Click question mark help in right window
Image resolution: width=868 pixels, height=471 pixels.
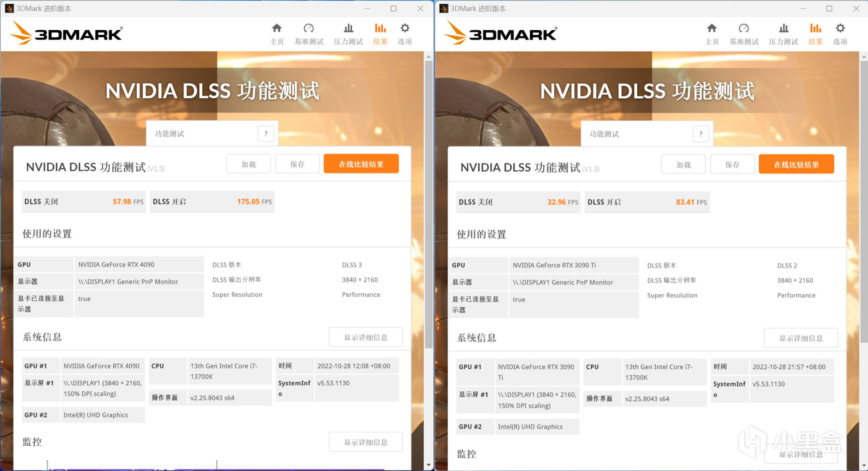click(701, 134)
